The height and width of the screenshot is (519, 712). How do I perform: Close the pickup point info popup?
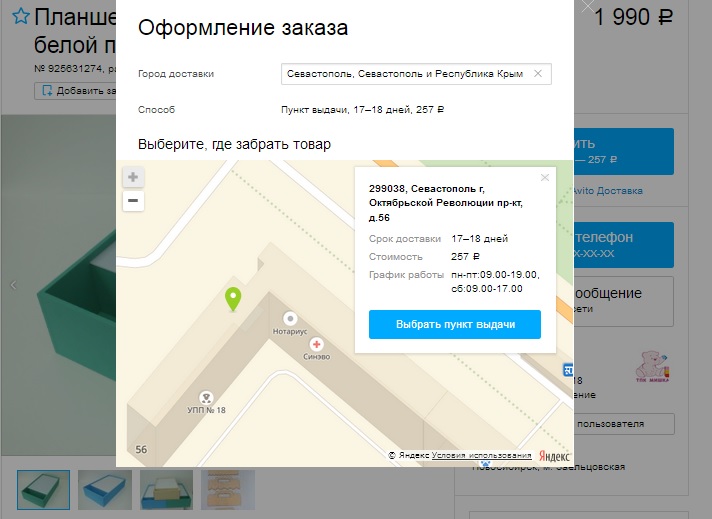pyautogui.click(x=545, y=178)
